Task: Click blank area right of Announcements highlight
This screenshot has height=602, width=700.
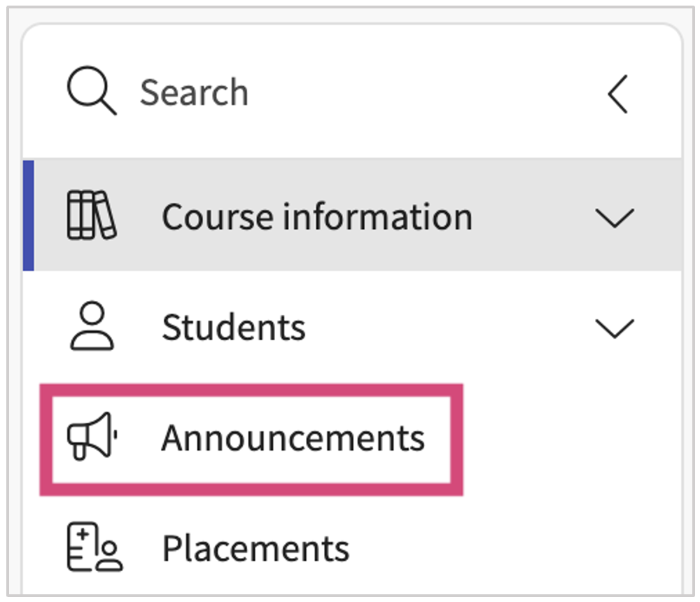Action: 571,439
